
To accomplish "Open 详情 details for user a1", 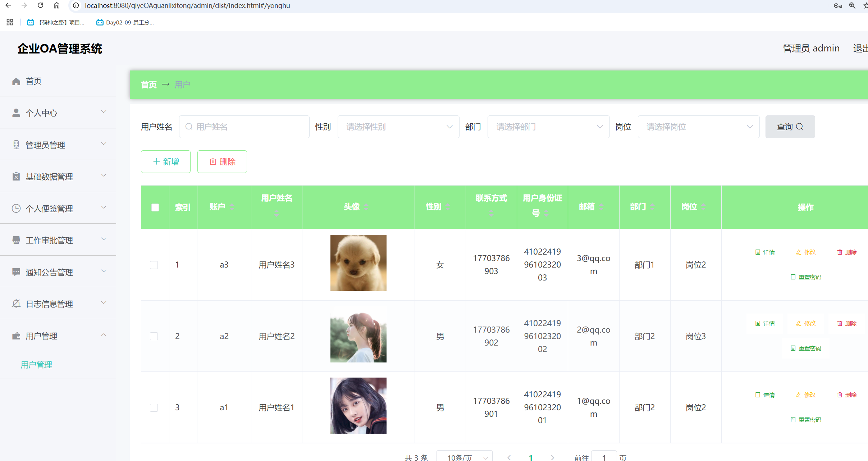I will [x=765, y=395].
